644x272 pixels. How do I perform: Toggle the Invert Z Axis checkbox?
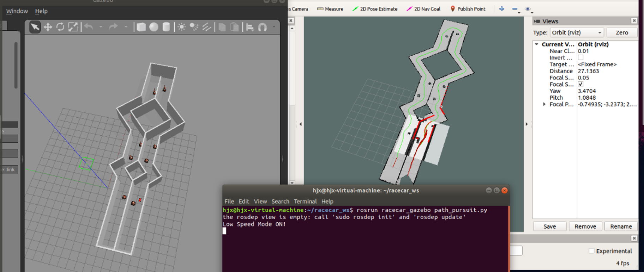[x=580, y=57]
